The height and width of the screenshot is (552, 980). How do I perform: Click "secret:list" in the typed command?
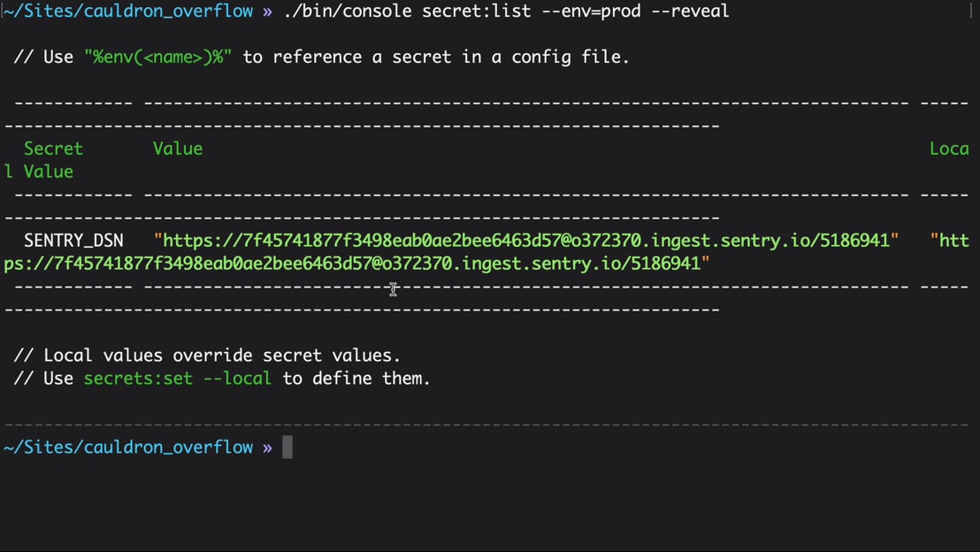476,11
